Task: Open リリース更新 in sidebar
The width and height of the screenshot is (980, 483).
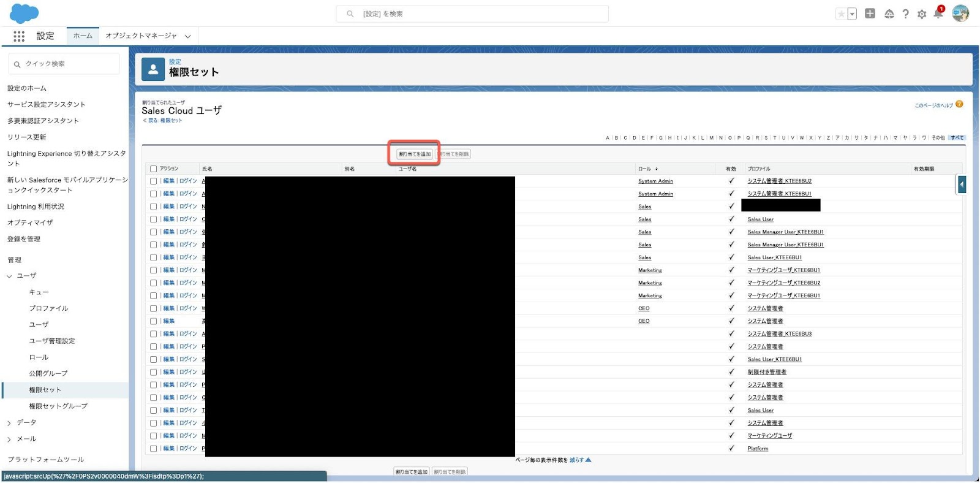Action: tap(27, 137)
